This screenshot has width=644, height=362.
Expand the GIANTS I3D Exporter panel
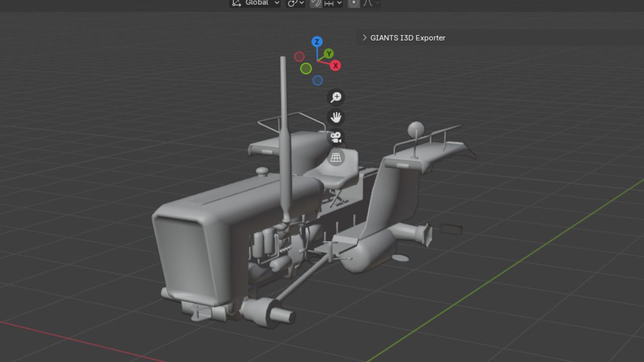pyautogui.click(x=404, y=38)
